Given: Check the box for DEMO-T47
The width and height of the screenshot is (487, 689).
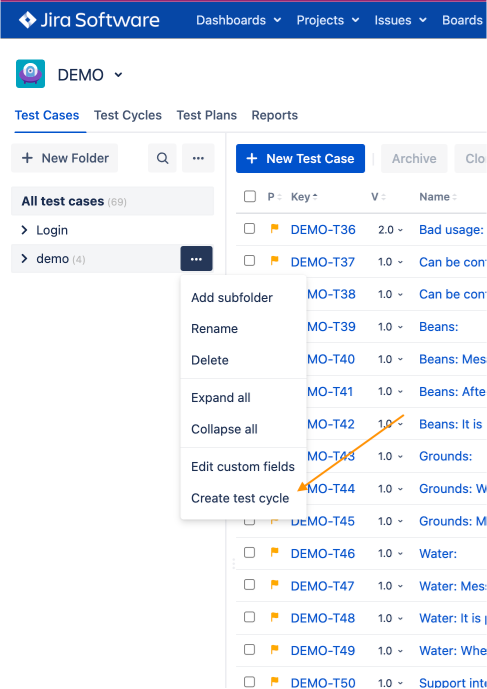Looking at the screenshot, I should pyautogui.click(x=249, y=584).
